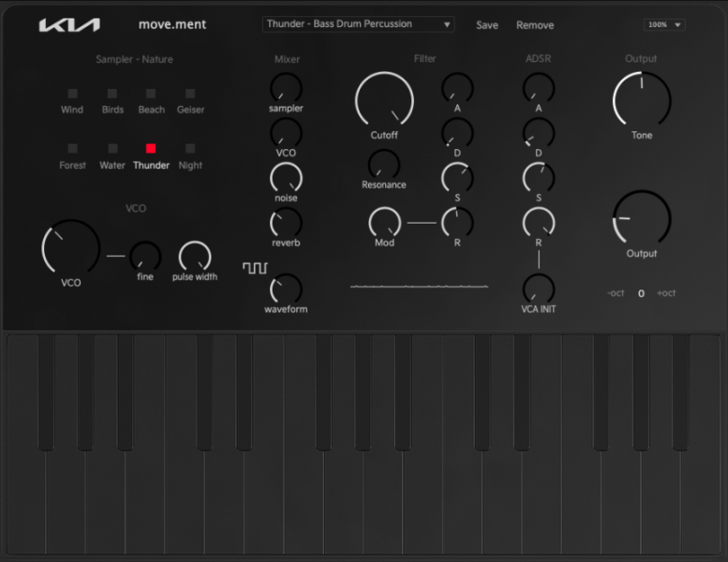Enable the Wind nature sample
Image resolution: width=728 pixels, height=562 pixels.
click(x=72, y=94)
